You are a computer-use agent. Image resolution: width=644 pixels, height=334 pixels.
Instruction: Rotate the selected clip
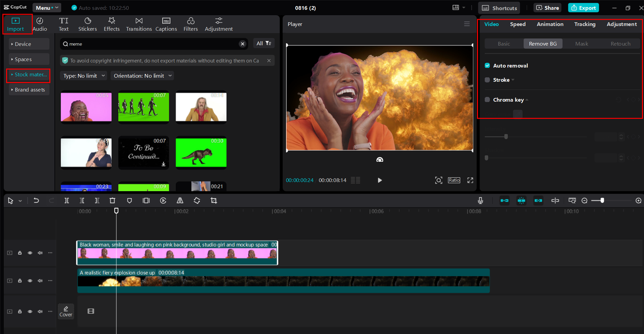[x=197, y=200]
